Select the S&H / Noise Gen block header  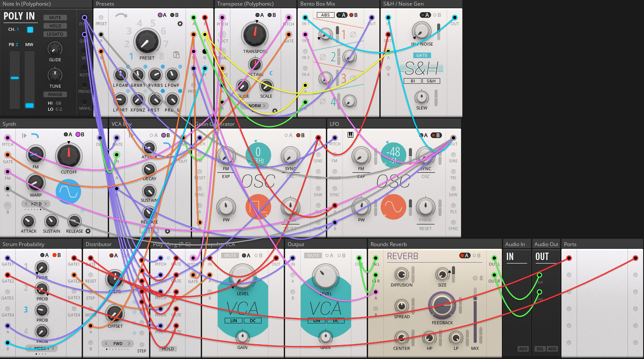coord(421,4)
